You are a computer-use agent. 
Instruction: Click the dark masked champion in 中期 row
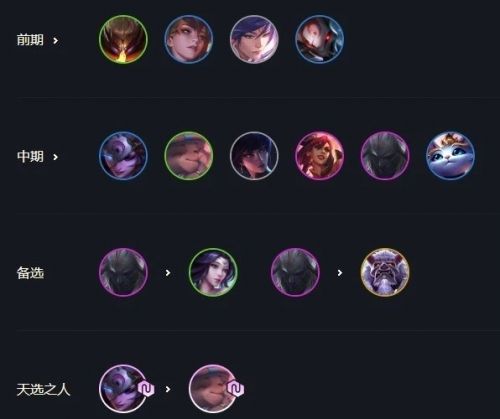tap(385, 156)
